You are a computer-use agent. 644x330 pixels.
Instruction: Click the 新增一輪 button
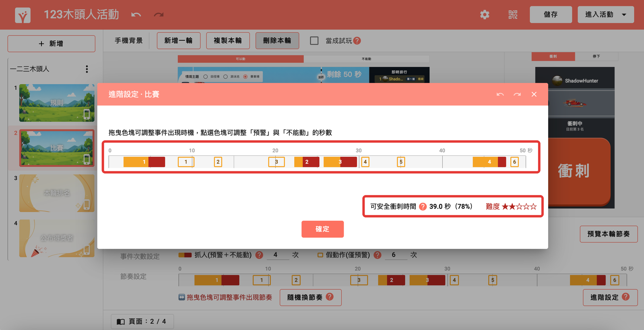click(x=178, y=41)
